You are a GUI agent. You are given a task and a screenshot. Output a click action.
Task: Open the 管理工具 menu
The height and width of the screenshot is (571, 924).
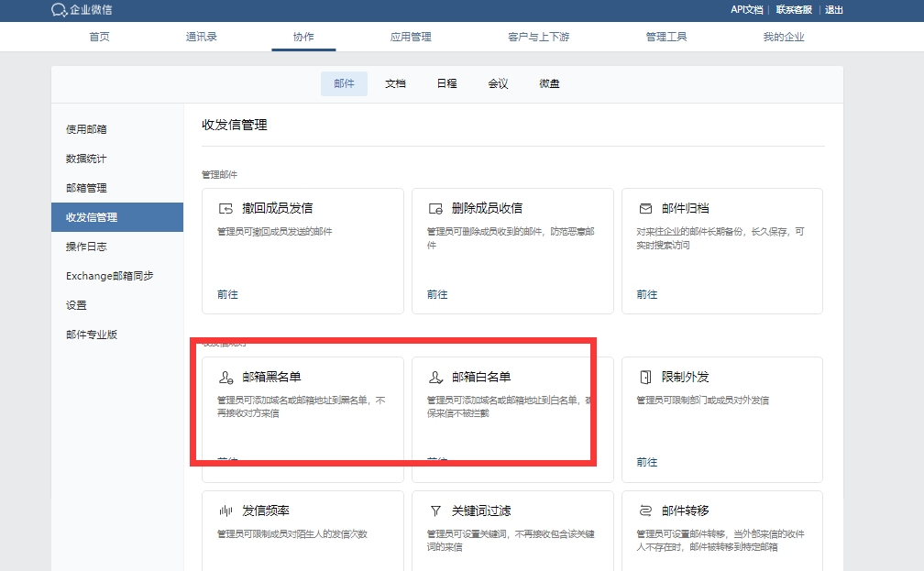tap(666, 37)
